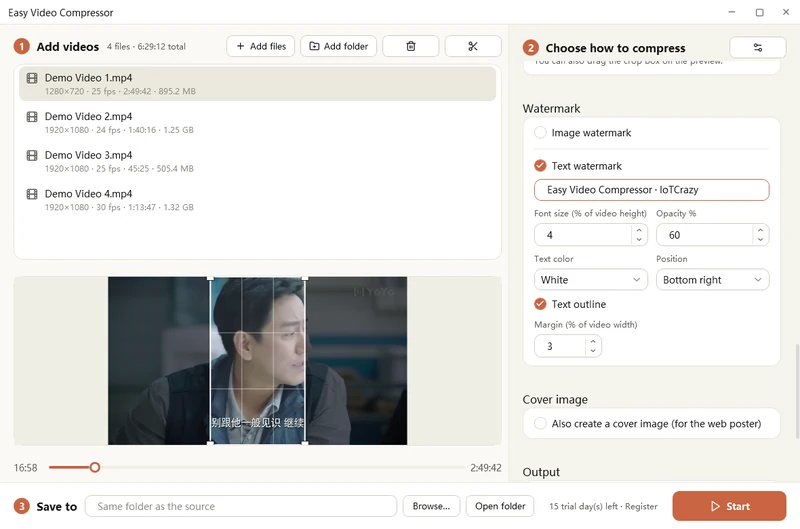The height and width of the screenshot is (529, 800).
Task: Click the scissors trim icon button
Action: pyautogui.click(x=473, y=46)
